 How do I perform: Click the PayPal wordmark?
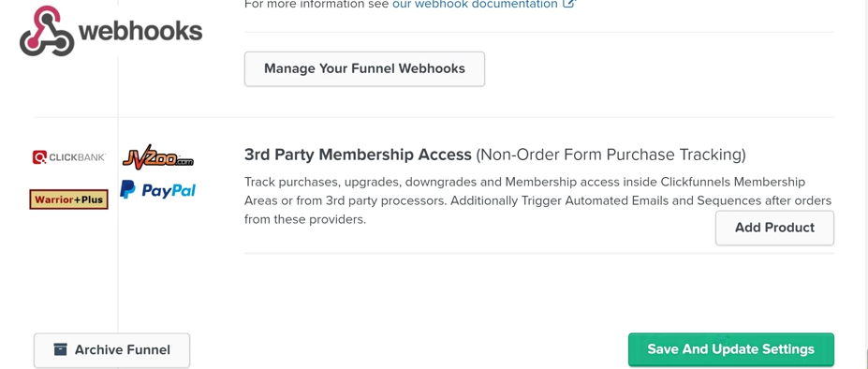169,191
